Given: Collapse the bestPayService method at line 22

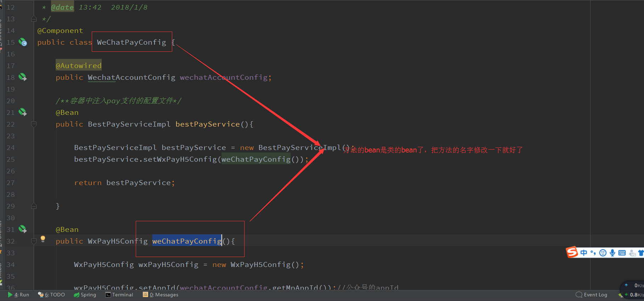Looking at the screenshot, I should 34,124.
